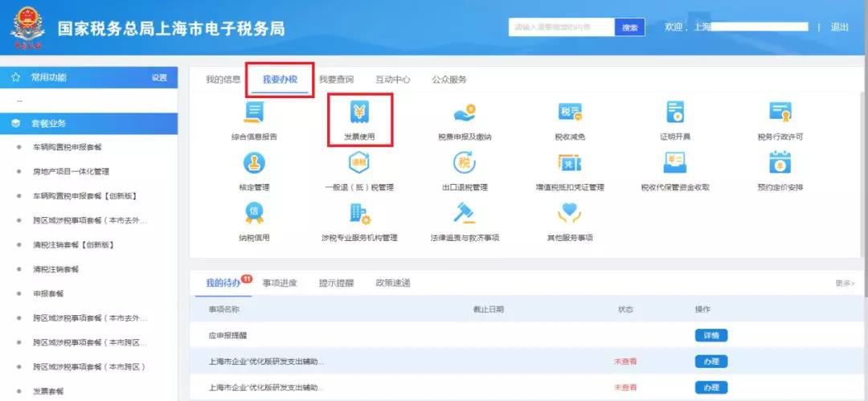The width and height of the screenshot is (868, 401).
Task: Open the 纳税信用 badge icon
Action: (254, 213)
